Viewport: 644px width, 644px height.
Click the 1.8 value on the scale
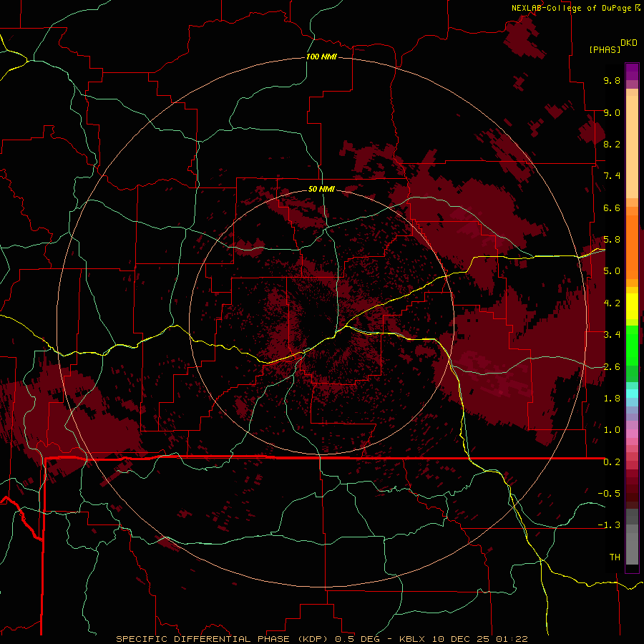click(612, 399)
